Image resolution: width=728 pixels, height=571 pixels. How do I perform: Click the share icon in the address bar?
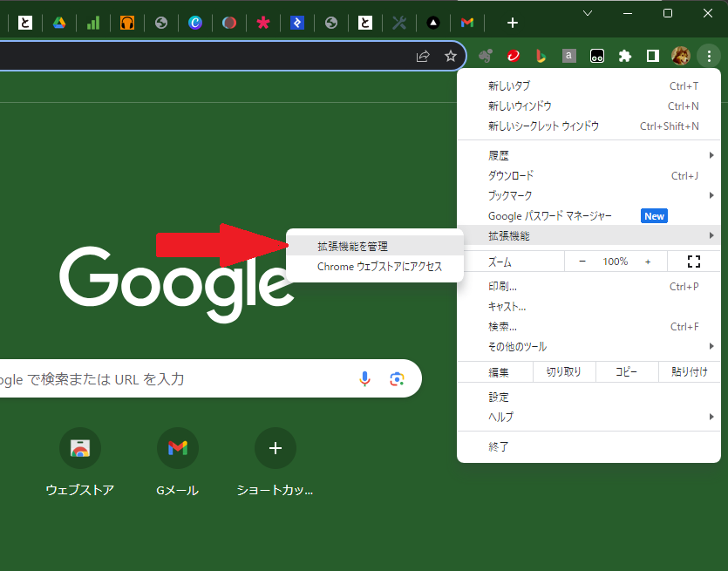pyautogui.click(x=422, y=55)
